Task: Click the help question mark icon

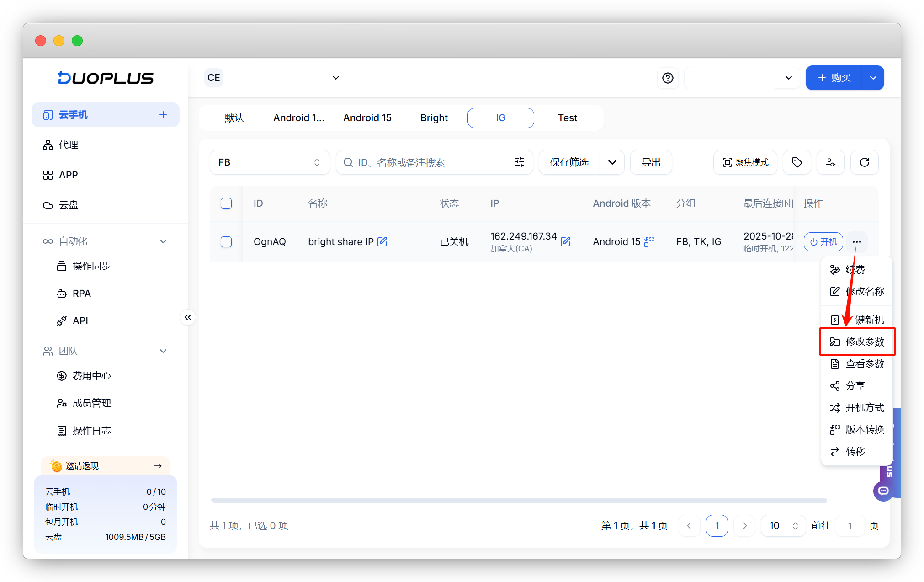Action: pyautogui.click(x=668, y=78)
